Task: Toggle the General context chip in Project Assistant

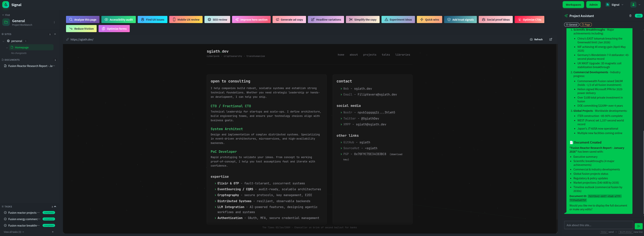Action: point(572,25)
